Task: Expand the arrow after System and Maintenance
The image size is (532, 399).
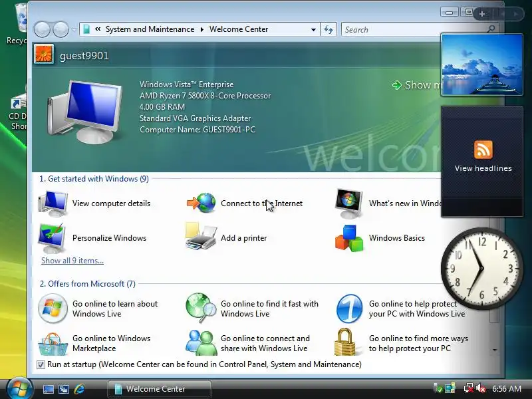Action: [202, 29]
